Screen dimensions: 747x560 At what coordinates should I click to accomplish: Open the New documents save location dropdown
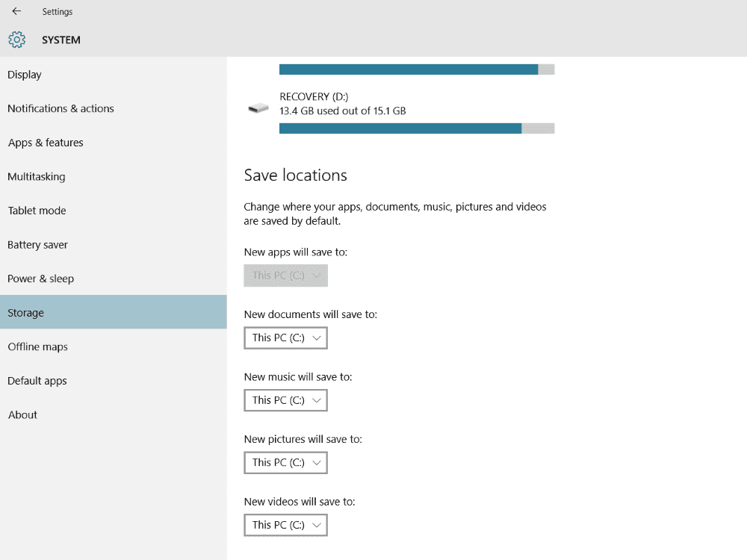286,338
